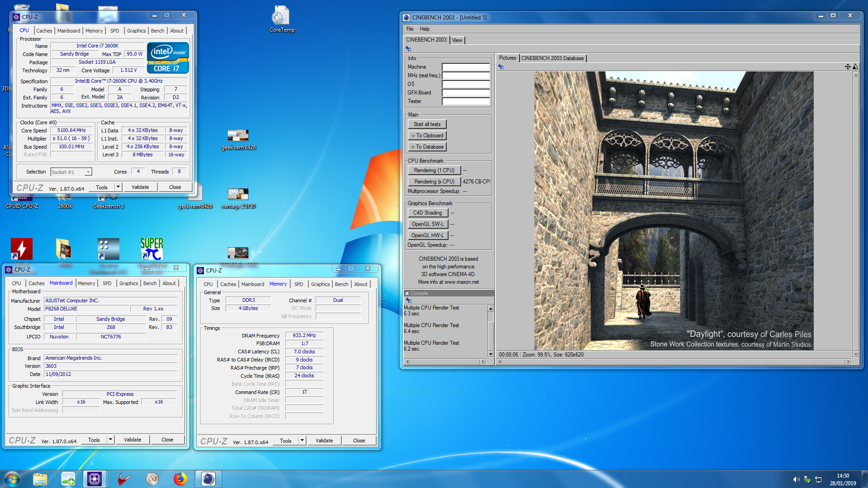Click the MSI Afterburner taskbar icon

tap(124, 479)
